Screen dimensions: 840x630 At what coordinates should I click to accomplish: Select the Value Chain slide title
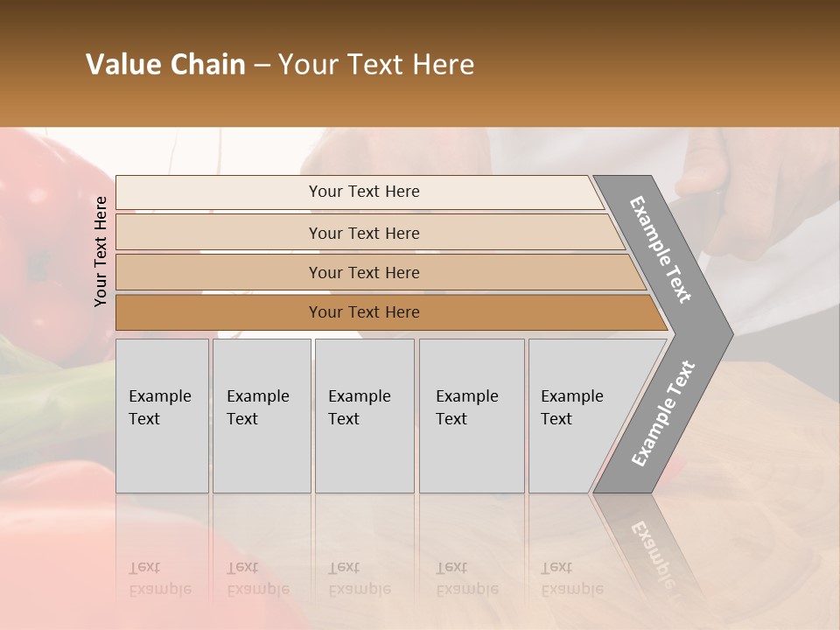(x=280, y=64)
